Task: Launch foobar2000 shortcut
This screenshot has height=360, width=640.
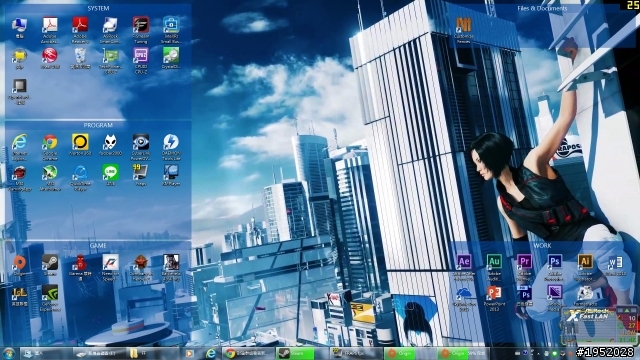Action: point(110,144)
